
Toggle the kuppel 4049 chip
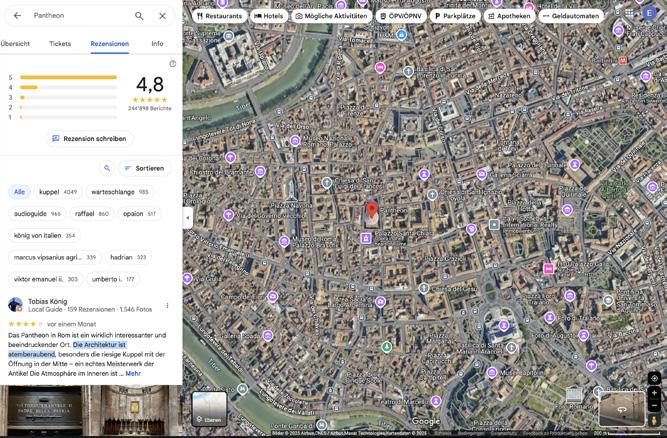58,192
